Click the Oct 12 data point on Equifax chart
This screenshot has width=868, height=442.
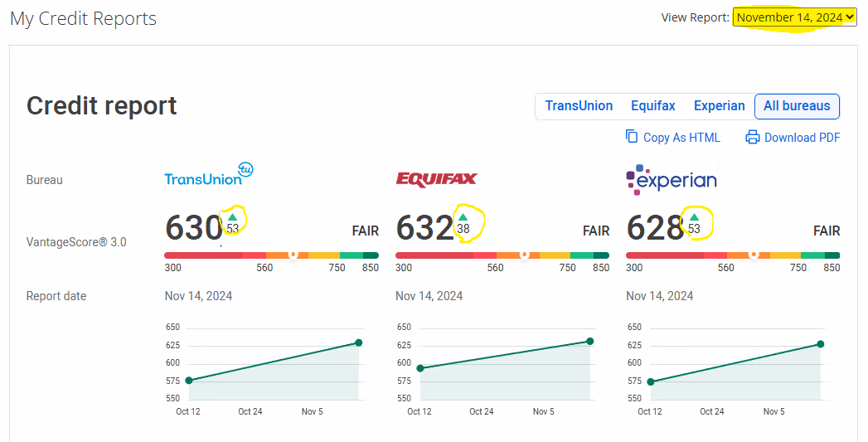pyautogui.click(x=420, y=368)
